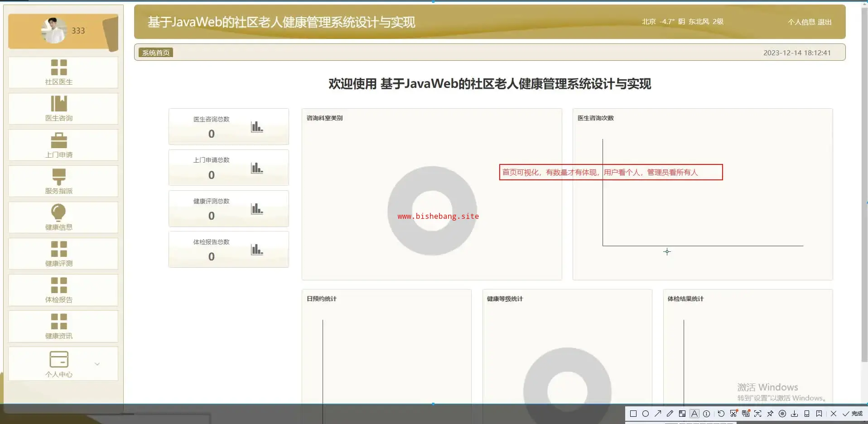Click the bookmark icon in screenshot toolbar

(x=819, y=414)
